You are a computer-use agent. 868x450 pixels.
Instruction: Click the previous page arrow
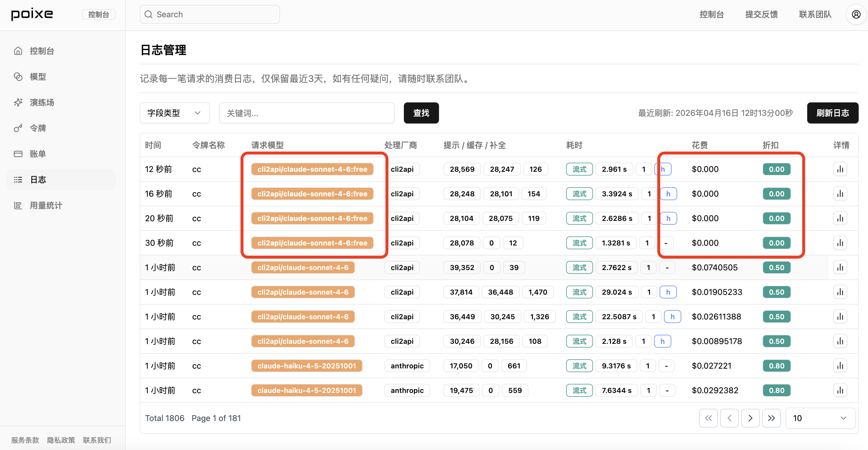pos(729,418)
